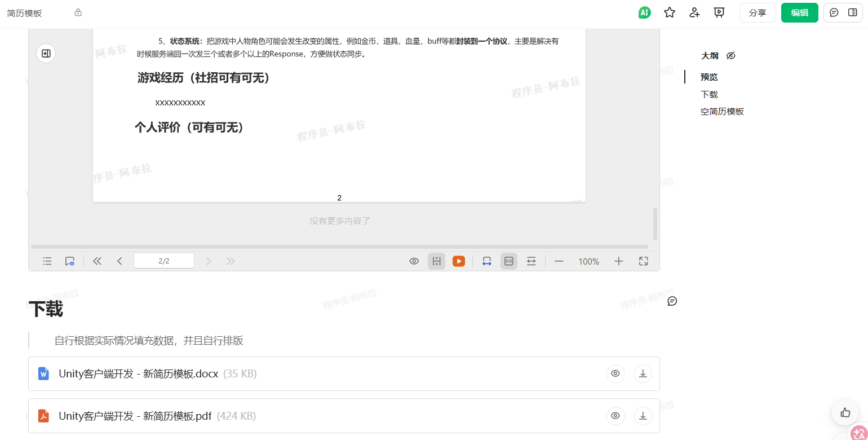This screenshot has height=440, width=868.
Task: Hide the 大纲 outline panel
Action: [731, 56]
